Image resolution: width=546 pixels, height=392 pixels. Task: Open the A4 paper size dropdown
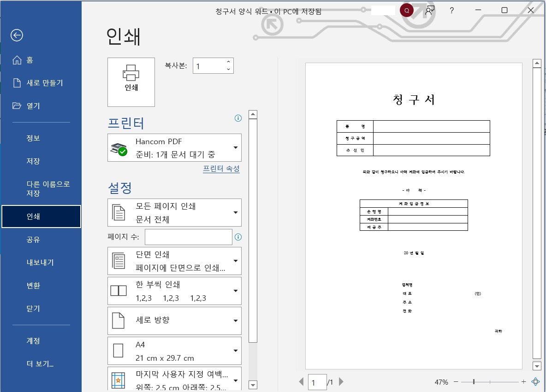(174, 351)
